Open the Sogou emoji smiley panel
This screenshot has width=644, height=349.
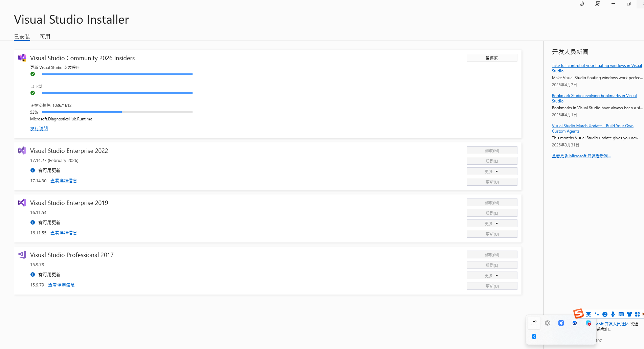[605, 314]
